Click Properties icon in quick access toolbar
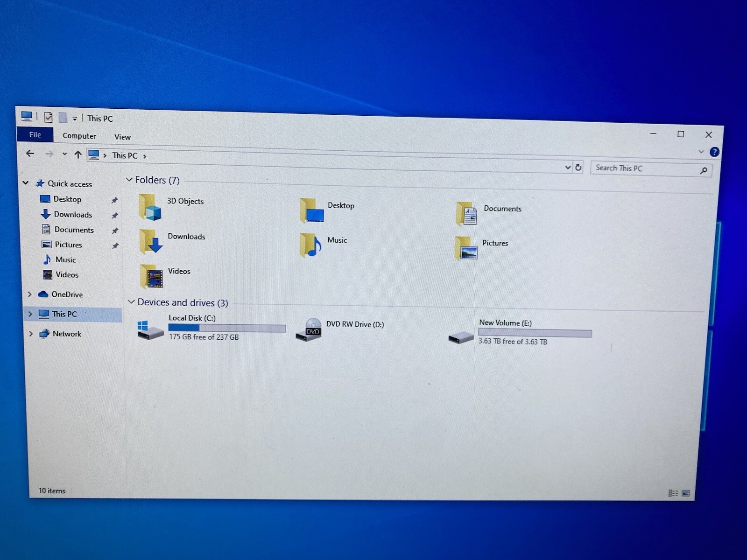Viewport: 747px width, 560px height. coord(48,117)
